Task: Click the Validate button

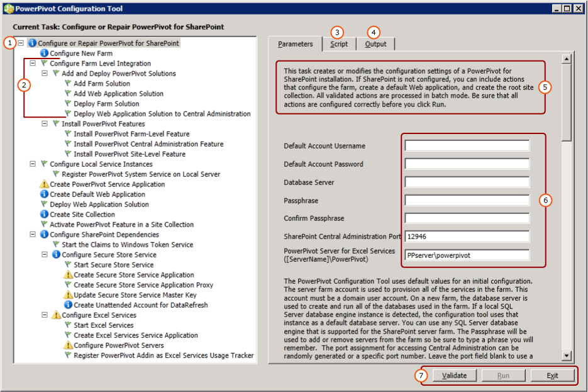Action: [x=455, y=375]
